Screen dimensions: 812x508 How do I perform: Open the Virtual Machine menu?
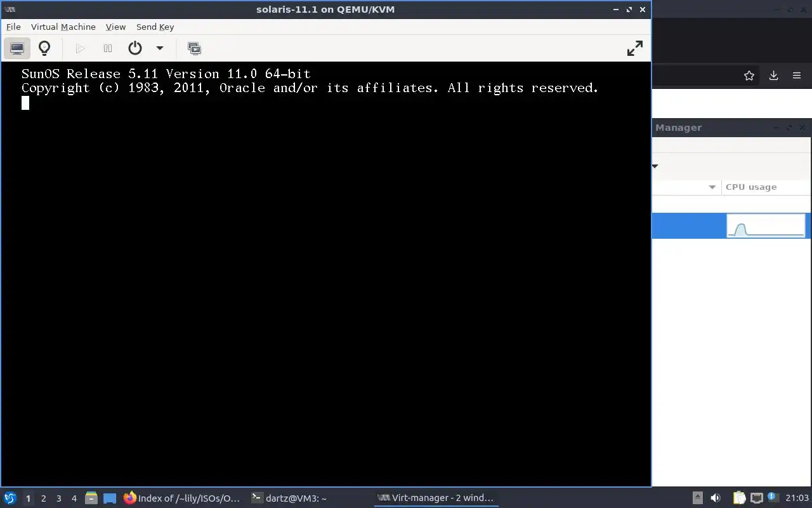pos(63,27)
